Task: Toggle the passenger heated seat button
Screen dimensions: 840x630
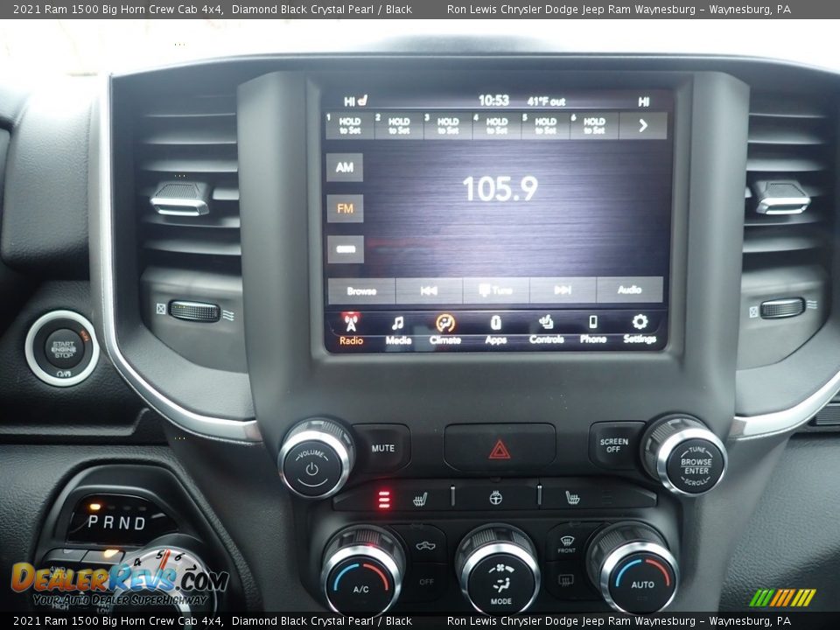Action: [x=573, y=498]
